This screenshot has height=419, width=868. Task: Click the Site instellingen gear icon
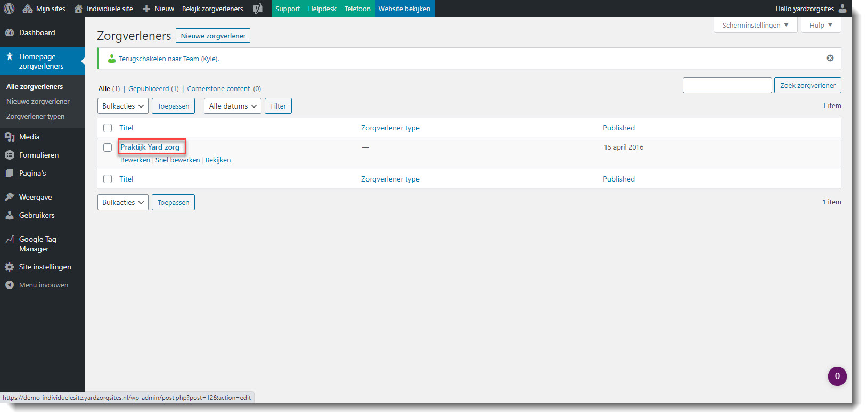tap(10, 267)
